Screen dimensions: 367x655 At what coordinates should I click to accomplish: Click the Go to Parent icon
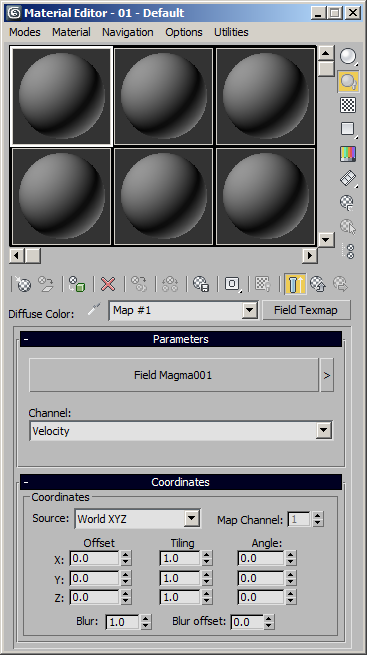click(318, 284)
